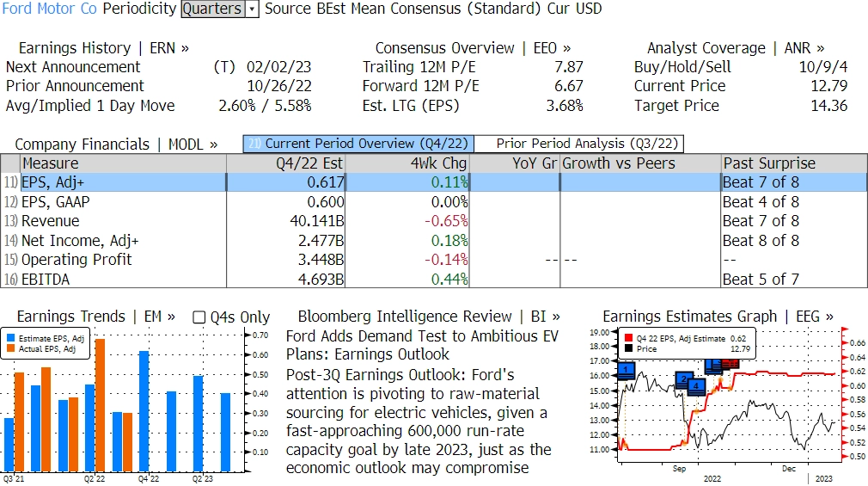Select the EPS, GAAP row
This screenshot has height=486, width=868.
click(x=434, y=202)
